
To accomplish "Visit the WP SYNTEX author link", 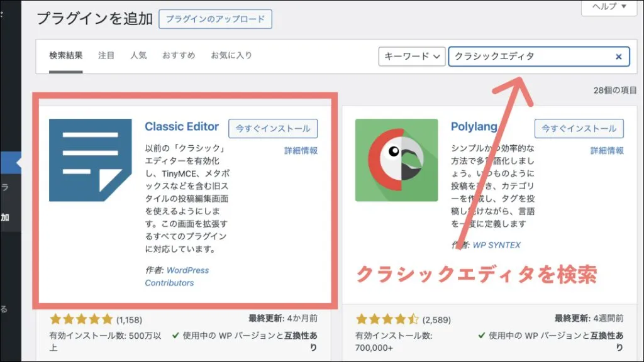I will click(x=497, y=245).
